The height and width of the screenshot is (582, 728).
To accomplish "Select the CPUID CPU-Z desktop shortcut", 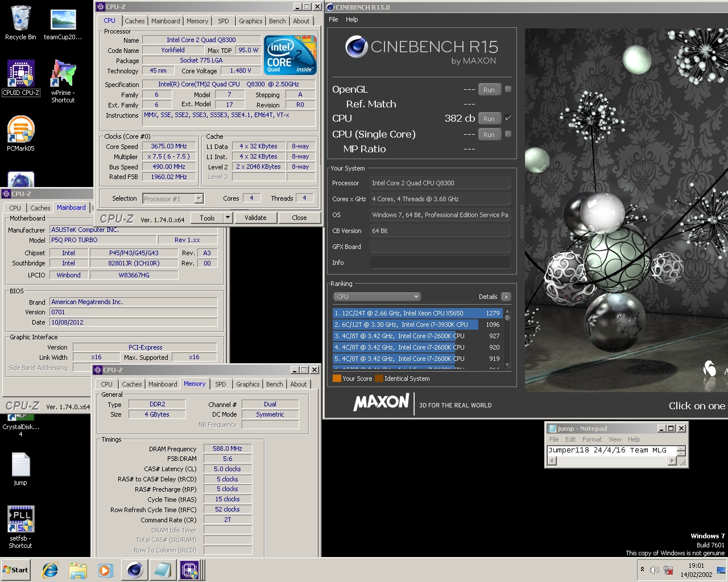I will (21, 78).
